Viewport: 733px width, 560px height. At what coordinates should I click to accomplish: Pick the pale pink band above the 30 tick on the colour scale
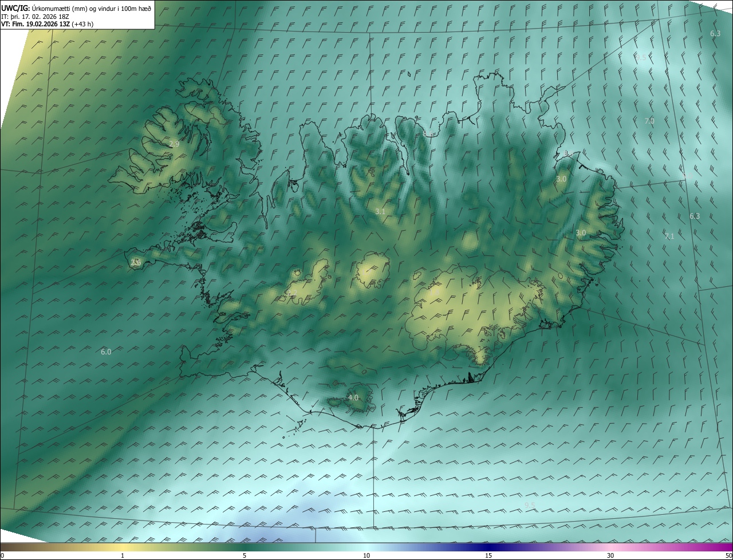pos(610,547)
